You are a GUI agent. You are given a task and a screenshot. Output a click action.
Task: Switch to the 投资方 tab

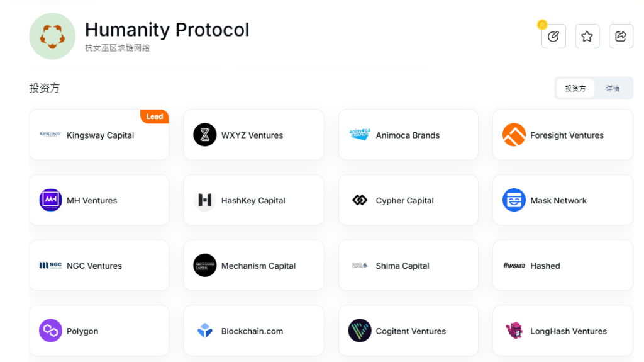575,89
